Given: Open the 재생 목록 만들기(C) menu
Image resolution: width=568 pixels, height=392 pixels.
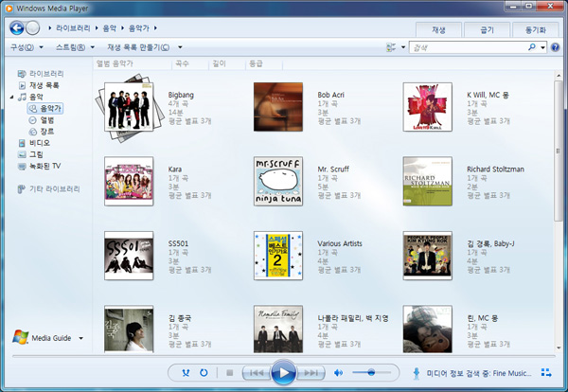Looking at the screenshot, I should tap(138, 47).
